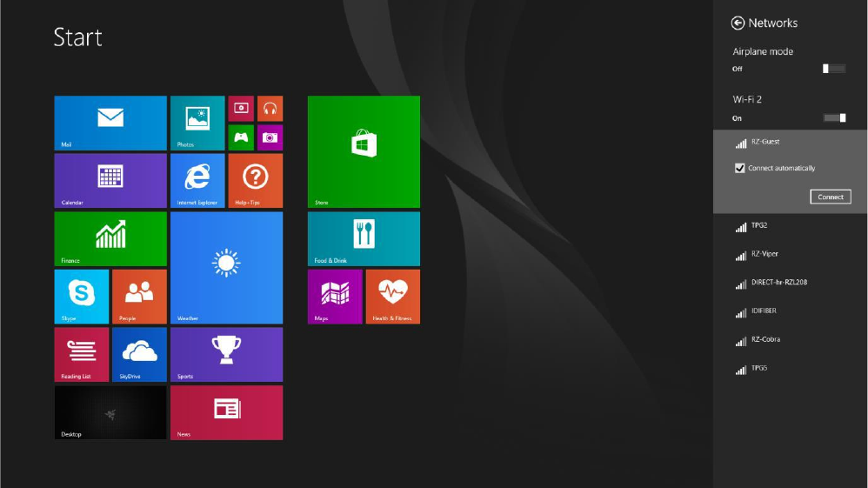Viewport: 868px width, 488px height.
Task: Launch the Skype tile
Action: (x=82, y=297)
